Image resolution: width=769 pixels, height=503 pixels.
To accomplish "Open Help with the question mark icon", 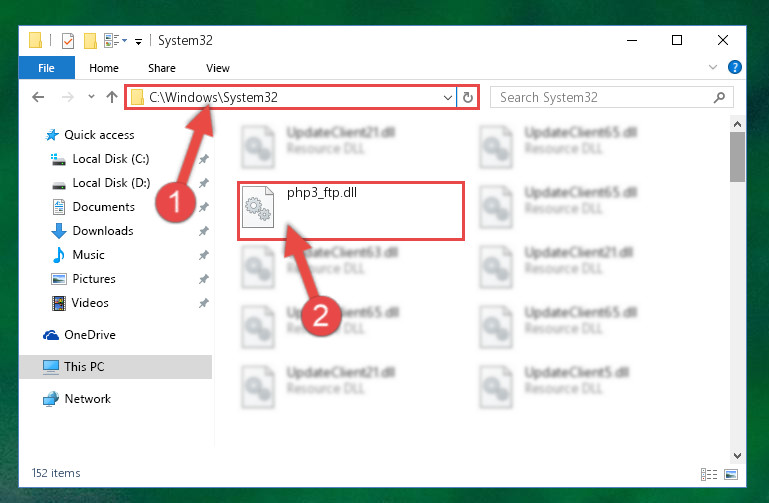I will click(734, 67).
